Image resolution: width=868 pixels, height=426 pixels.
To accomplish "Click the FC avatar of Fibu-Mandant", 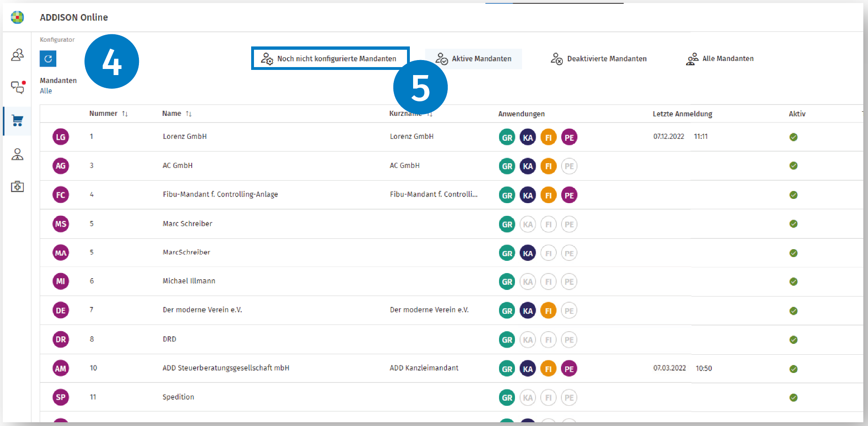I will click(x=61, y=195).
